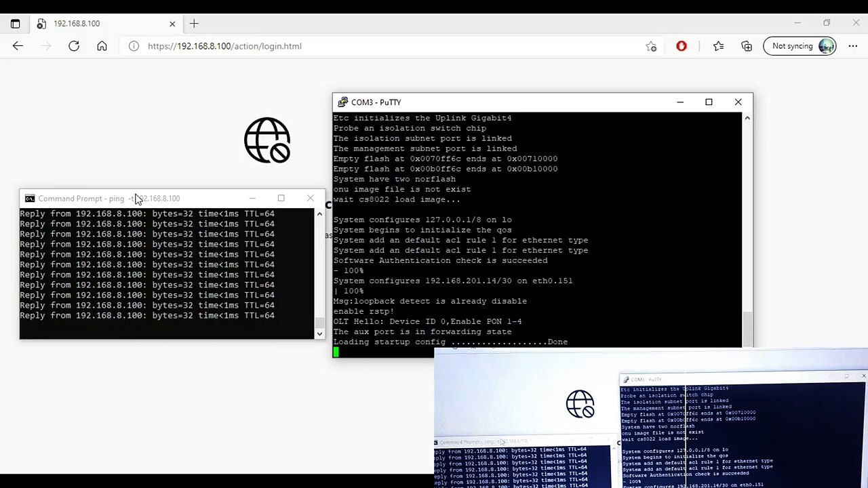The image size is (868, 488).
Task: Select the 192.168.8.100 browser tab
Action: pos(105,24)
